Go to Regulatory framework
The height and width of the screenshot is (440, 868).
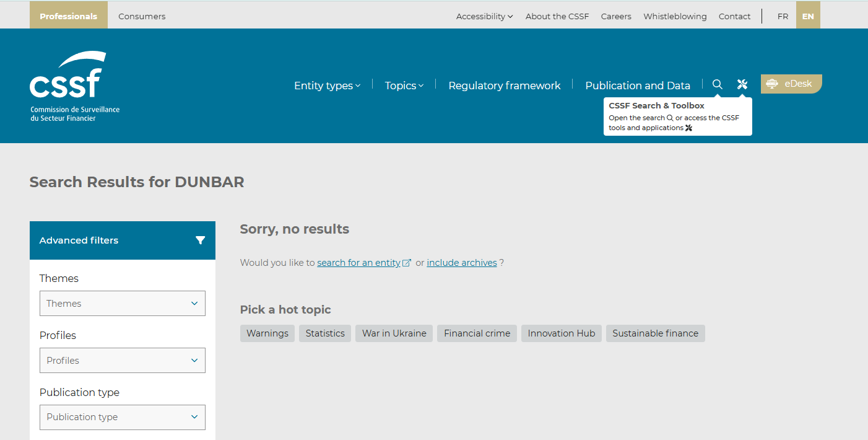(504, 86)
